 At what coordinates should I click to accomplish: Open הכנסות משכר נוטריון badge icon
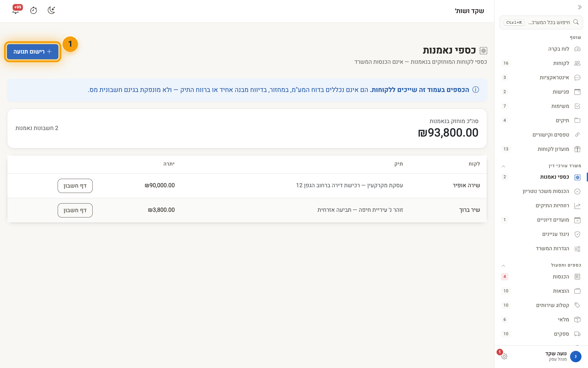coord(577,191)
